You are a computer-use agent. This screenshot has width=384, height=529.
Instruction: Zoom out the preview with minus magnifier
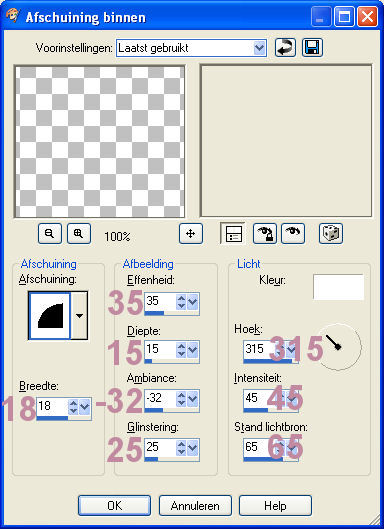coord(50,233)
